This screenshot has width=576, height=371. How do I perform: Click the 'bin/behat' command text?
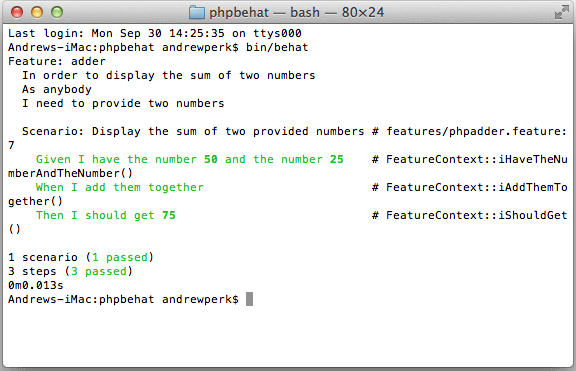pyautogui.click(x=277, y=47)
